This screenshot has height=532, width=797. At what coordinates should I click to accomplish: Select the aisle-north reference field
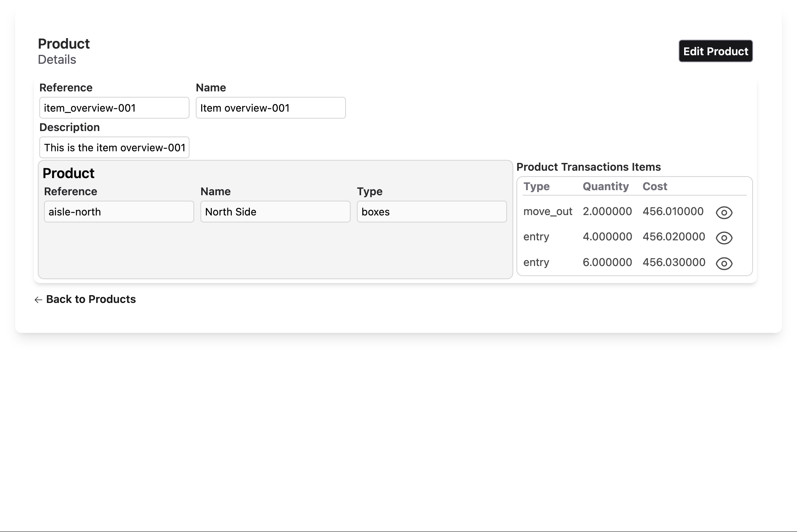pos(119,212)
